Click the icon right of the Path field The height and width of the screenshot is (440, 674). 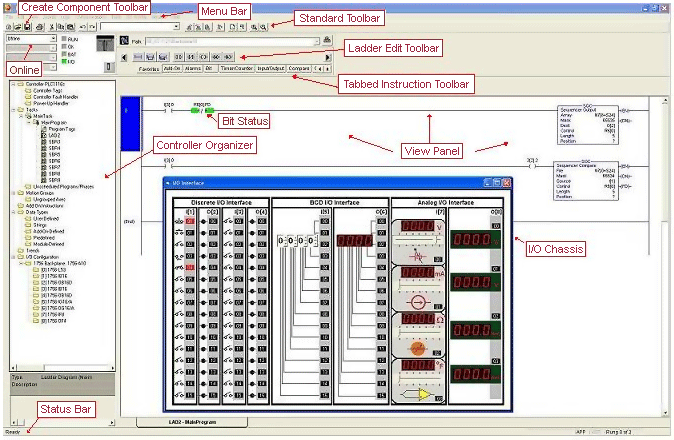(326, 39)
